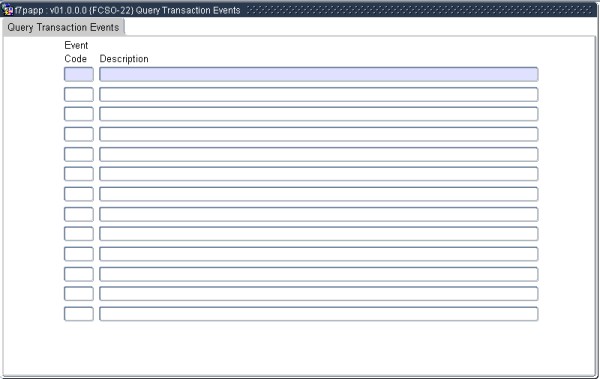Select the seventh row Description field
This screenshot has width=600, height=379.
319,194
